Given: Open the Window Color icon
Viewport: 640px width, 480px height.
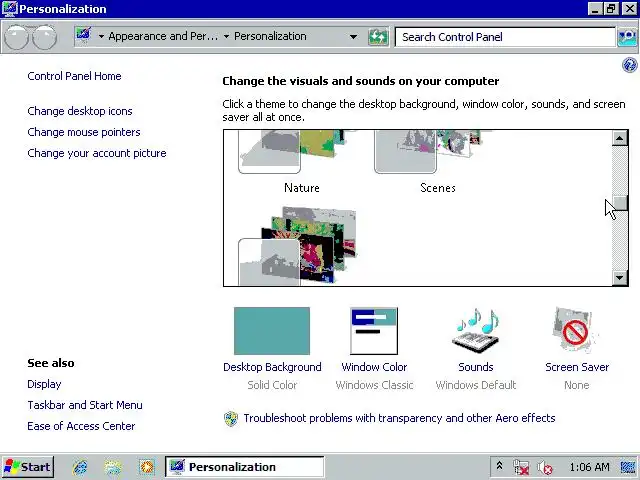Looking at the screenshot, I should pyautogui.click(x=374, y=331).
